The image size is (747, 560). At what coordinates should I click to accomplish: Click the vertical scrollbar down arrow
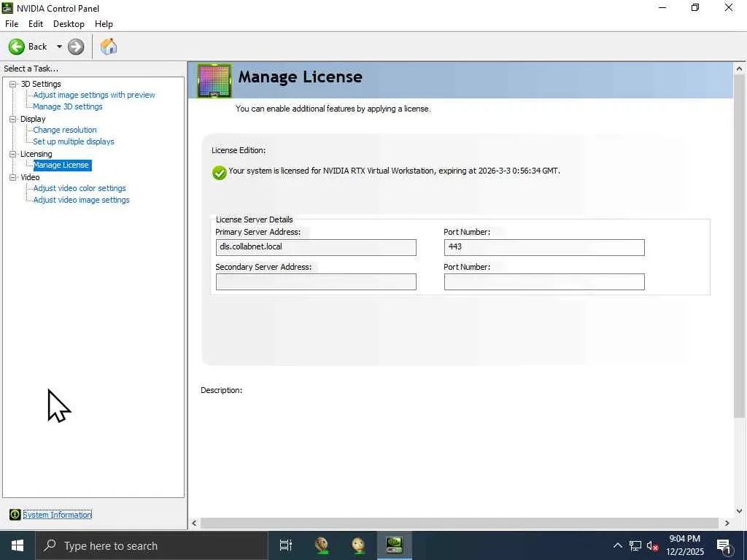pos(740,511)
